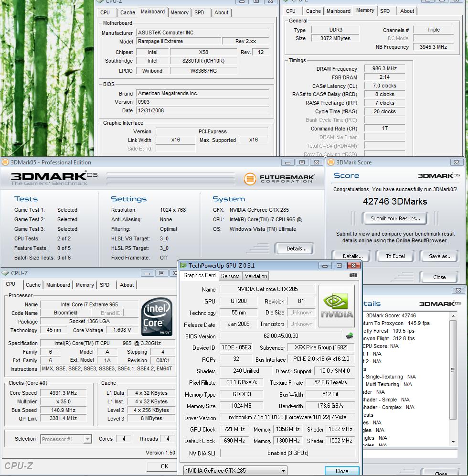Select CPU tab in Mainboard CPU-Z window
468x476 pixels.
click(105, 12)
